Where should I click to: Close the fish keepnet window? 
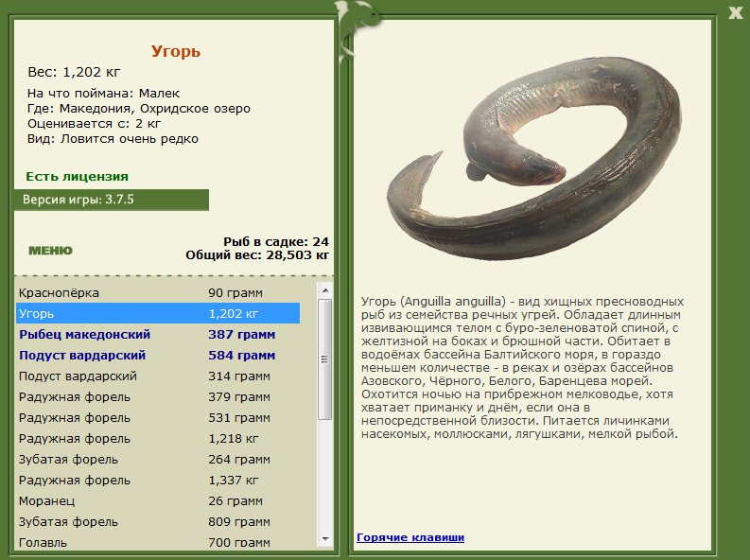click(x=736, y=13)
